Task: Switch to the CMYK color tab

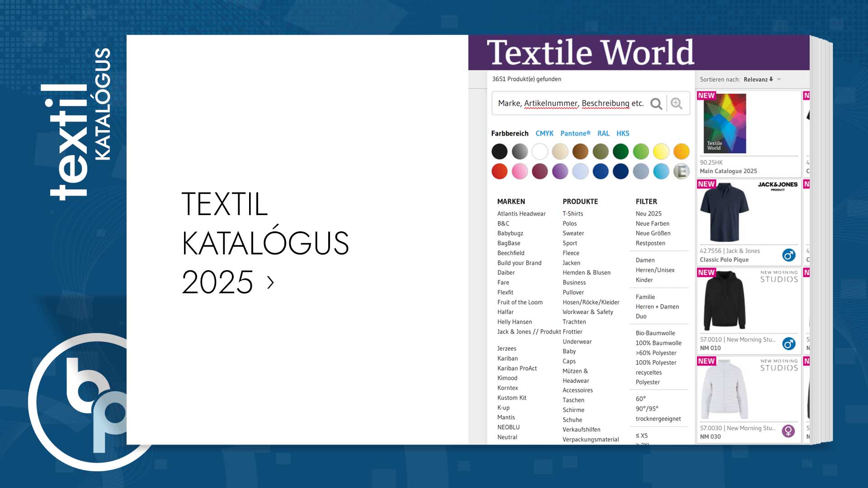Action: (x=544, y=133)
